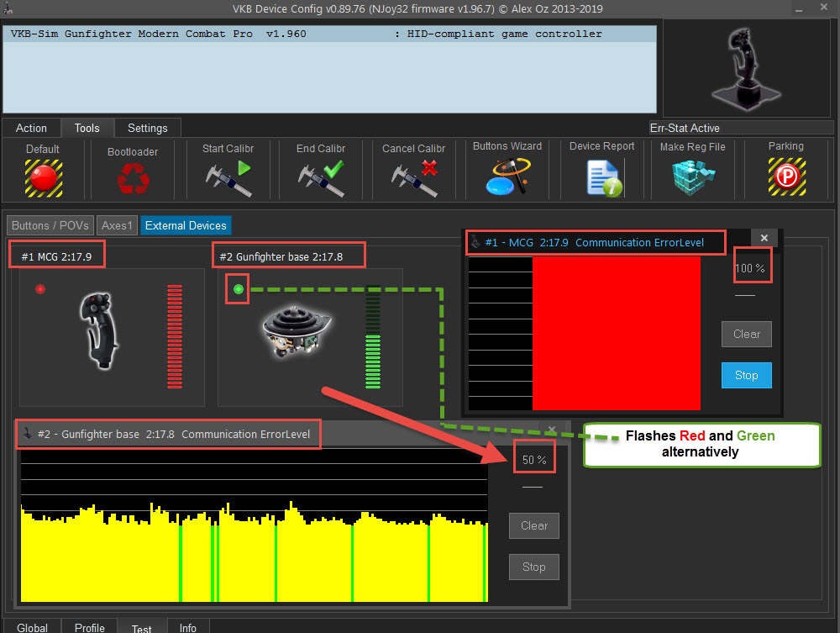Select the Buttons / POVs tab
Viewport: 840px width, 633px height.
(50, 225)
